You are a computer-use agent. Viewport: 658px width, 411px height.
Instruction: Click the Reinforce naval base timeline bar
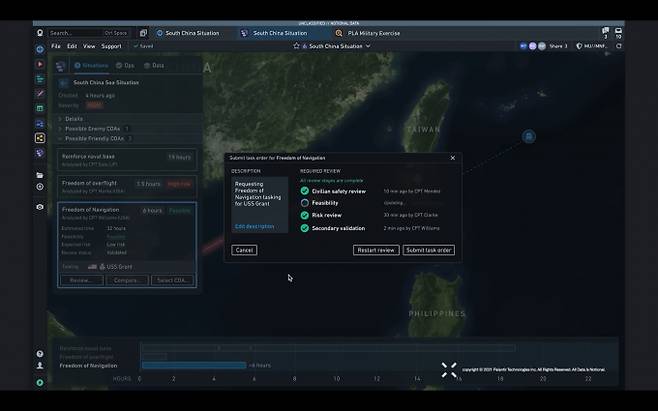click(329, 348)
